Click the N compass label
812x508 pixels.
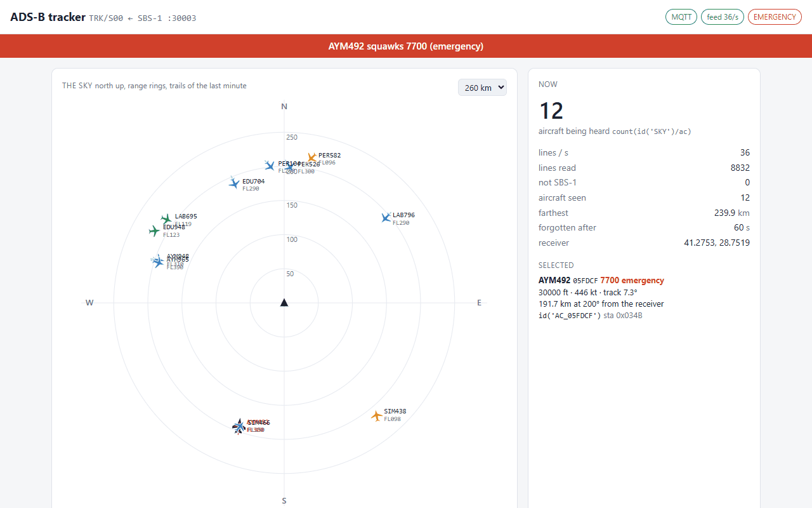click(284, 107)
